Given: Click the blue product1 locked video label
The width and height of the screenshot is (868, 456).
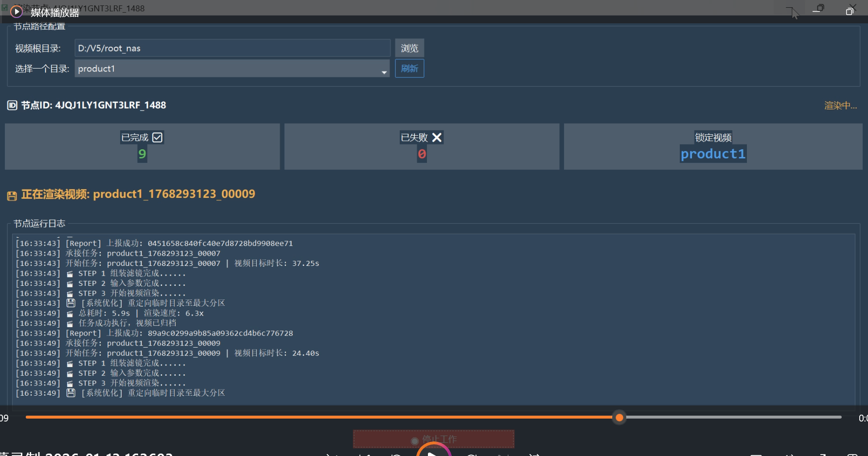Looking at the screenshot, I should (713, 154).
